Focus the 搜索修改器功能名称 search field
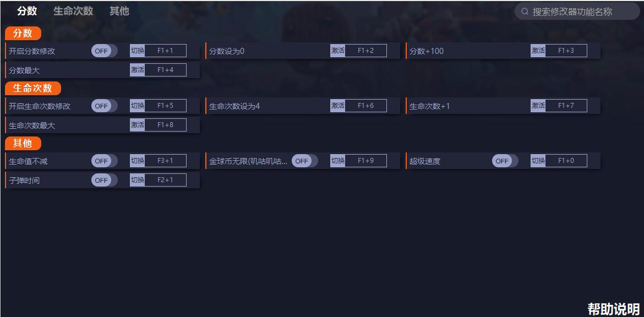Image resolution: width=644 pixels, height=317 pixels. 578,12
